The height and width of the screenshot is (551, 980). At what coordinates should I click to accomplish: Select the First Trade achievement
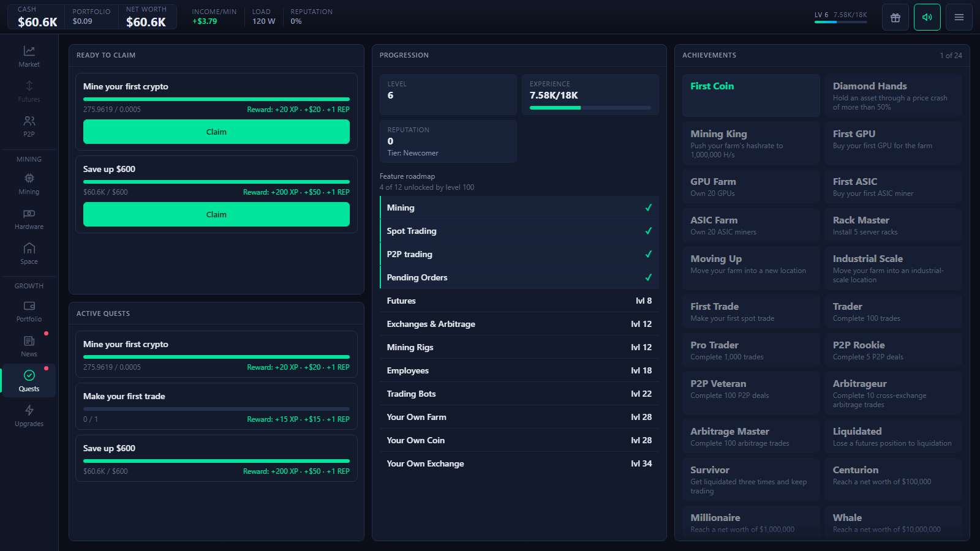(751, 311)
